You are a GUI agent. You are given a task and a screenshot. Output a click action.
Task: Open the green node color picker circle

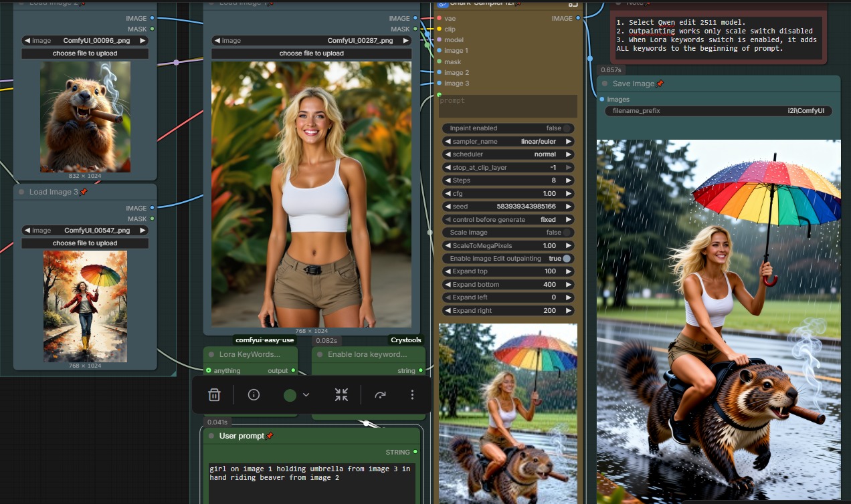[290, 395]
